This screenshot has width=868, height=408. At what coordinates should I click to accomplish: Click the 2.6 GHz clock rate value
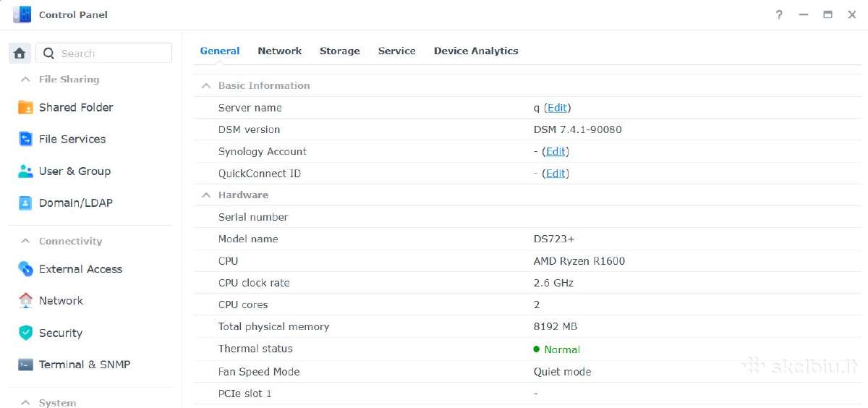pyautogui.click(x=553, y=283)
